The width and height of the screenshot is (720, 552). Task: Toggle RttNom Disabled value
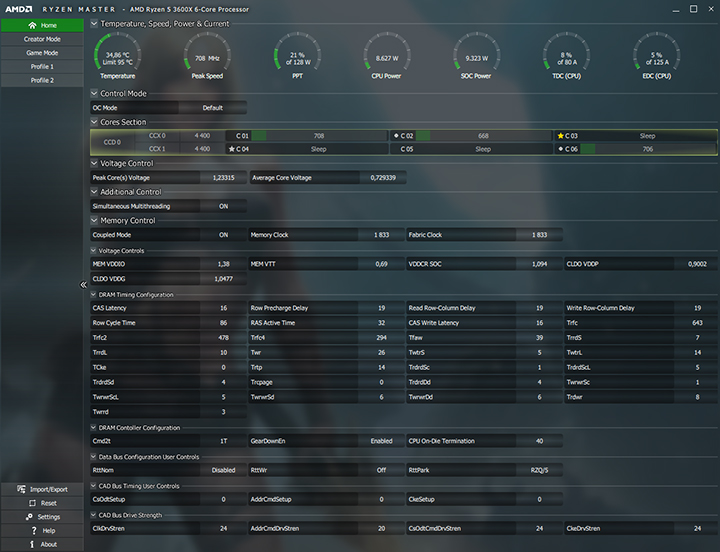[223, 470]
